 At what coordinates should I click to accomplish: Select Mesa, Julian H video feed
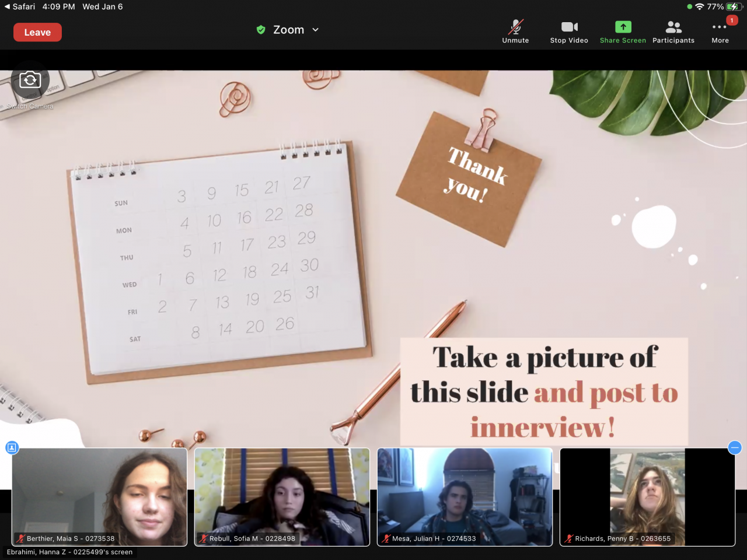coord(465,497)
